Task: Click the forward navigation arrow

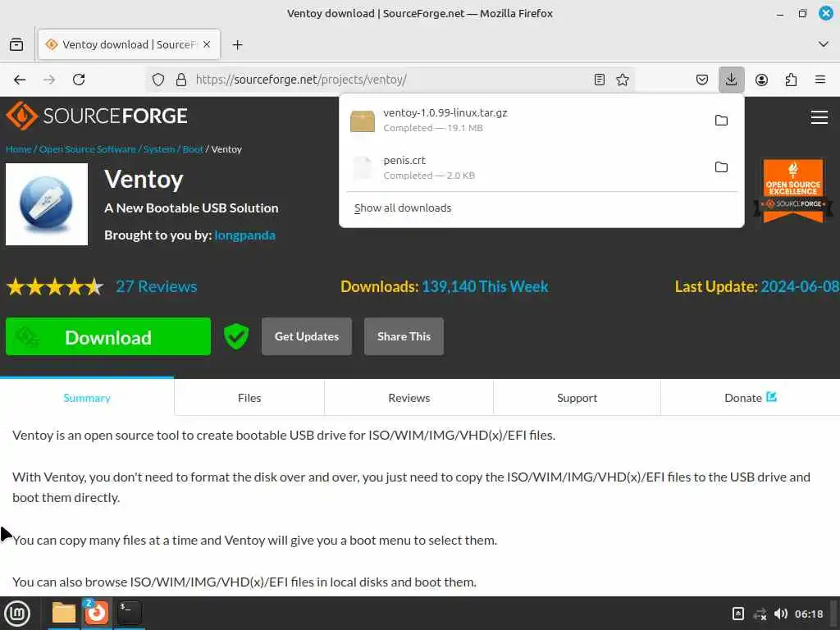Action: click(x=49, y=80)
